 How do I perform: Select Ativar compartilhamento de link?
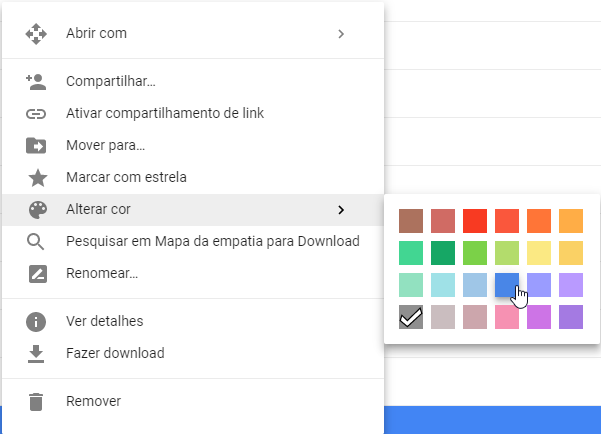click(164, 114)
